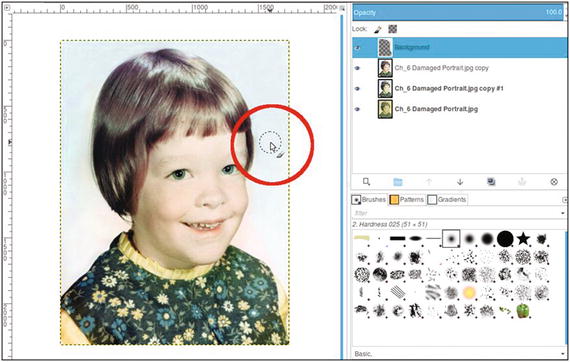The width and height of the screenshot is (570, 362).
Task: Switch to the Patterns tab
Action: tap(407, 200)
